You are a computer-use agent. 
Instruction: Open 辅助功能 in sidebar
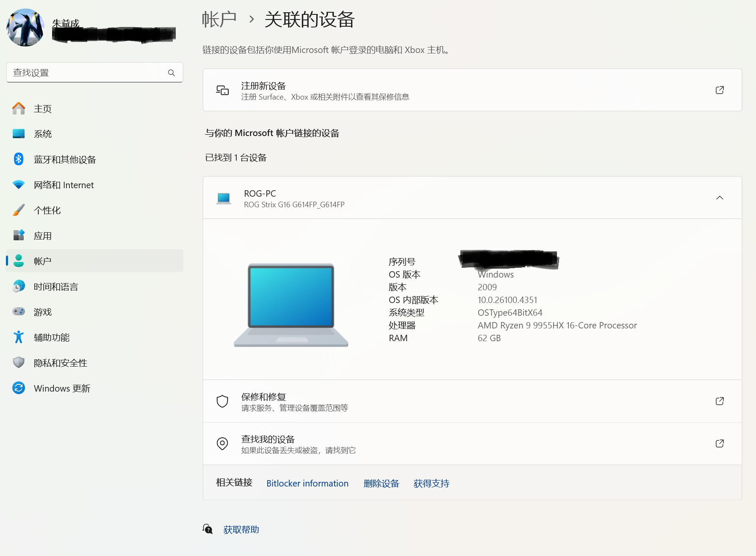click(x=94, y=337)
